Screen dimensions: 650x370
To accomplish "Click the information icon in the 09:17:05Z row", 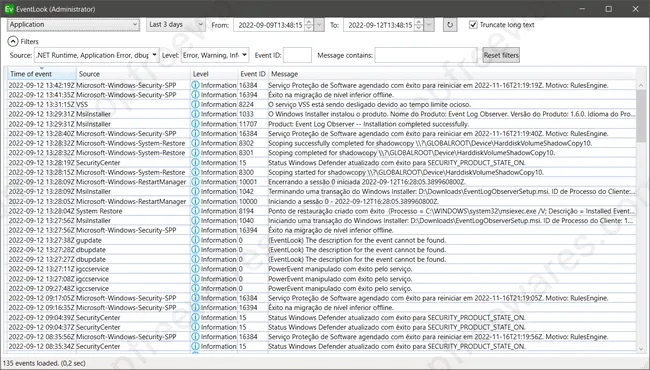I will [195, 298].
